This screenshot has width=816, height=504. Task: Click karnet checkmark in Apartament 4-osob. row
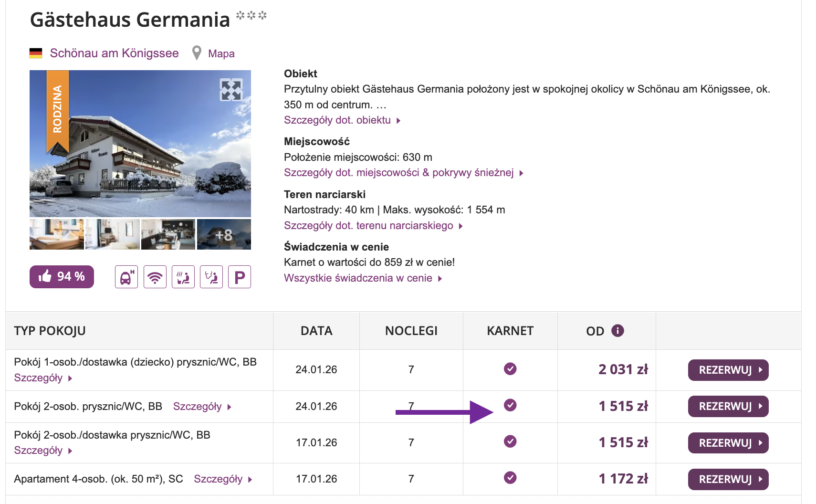(510, 478)
